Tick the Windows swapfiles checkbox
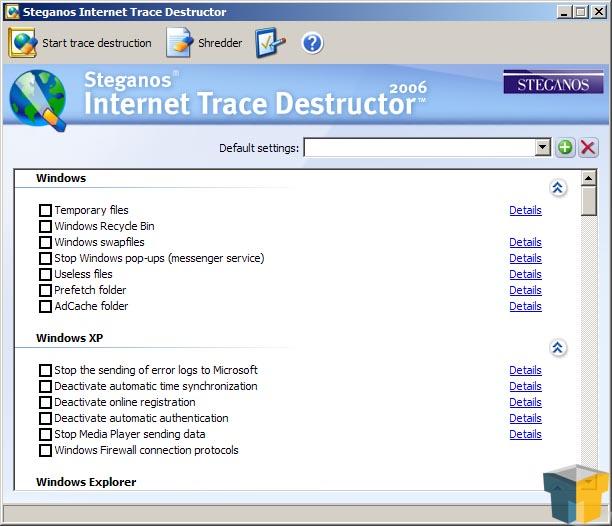 [x=45, y=242]
